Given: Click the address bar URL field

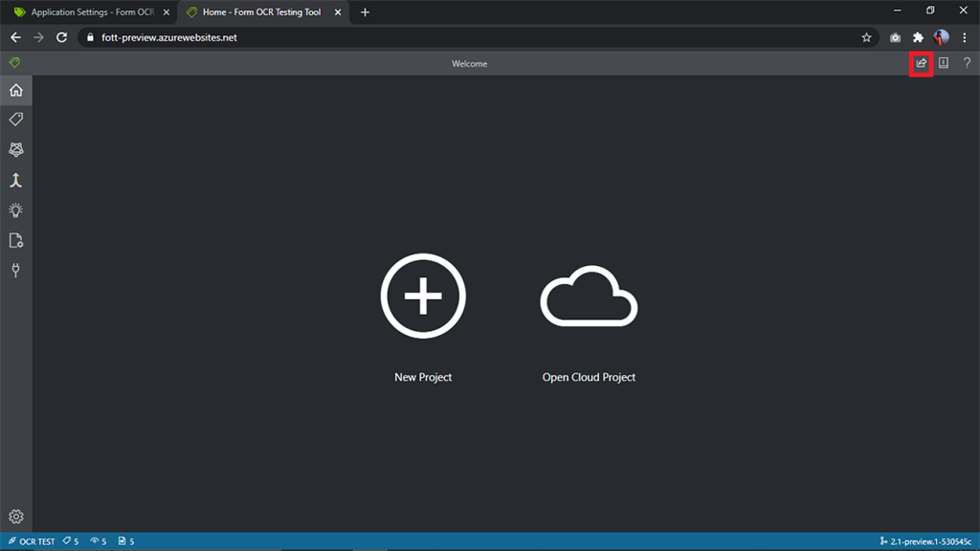Looking at the screenshot, I should point(479,37).
